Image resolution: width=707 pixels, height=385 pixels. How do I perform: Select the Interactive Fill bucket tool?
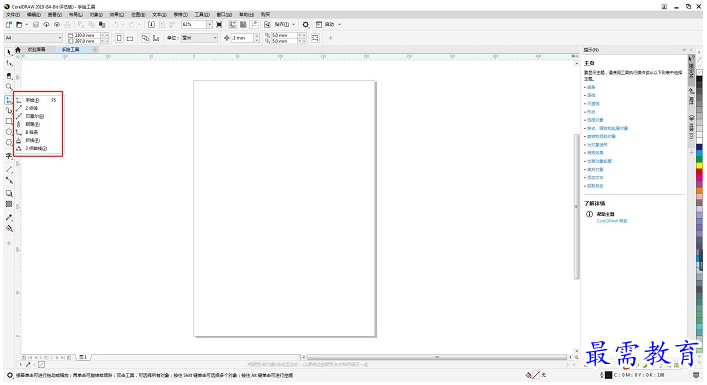(x=9, y=229)
